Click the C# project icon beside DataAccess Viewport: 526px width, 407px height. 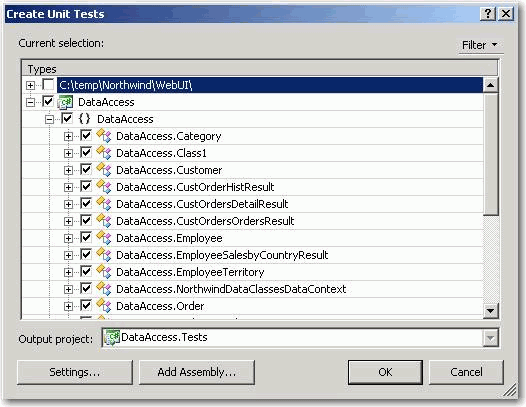tap(65, 102)
